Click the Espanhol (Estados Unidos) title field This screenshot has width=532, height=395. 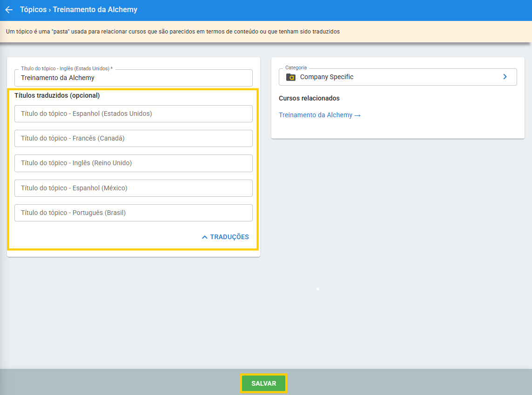click(133, 114)
